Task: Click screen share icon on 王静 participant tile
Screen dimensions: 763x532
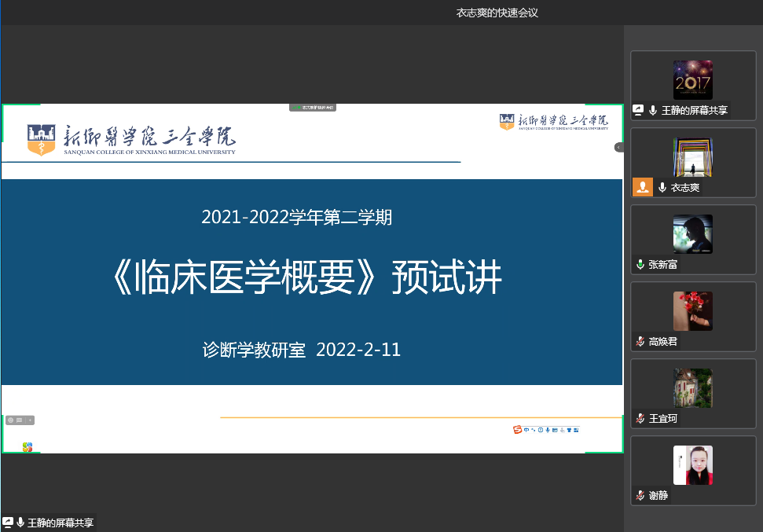Action: point(639,111)
